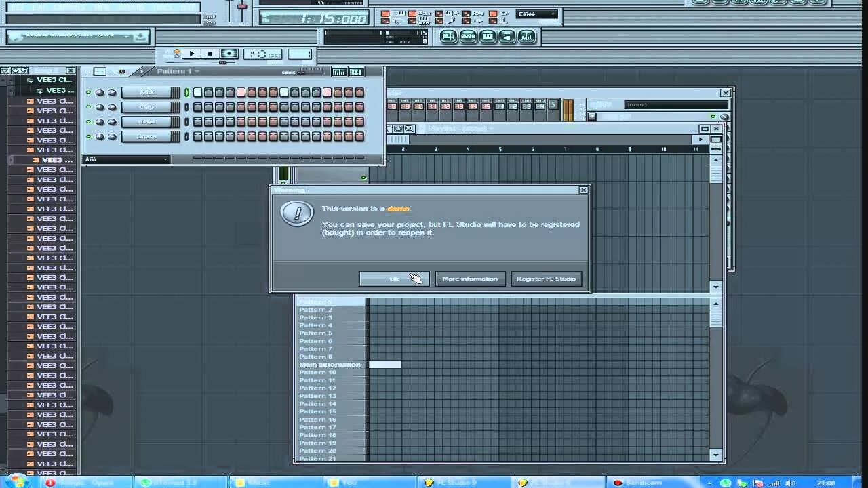Select Pattern 2 in playlist list
This screenshot has width=868, height=488.
click(331, 310)
